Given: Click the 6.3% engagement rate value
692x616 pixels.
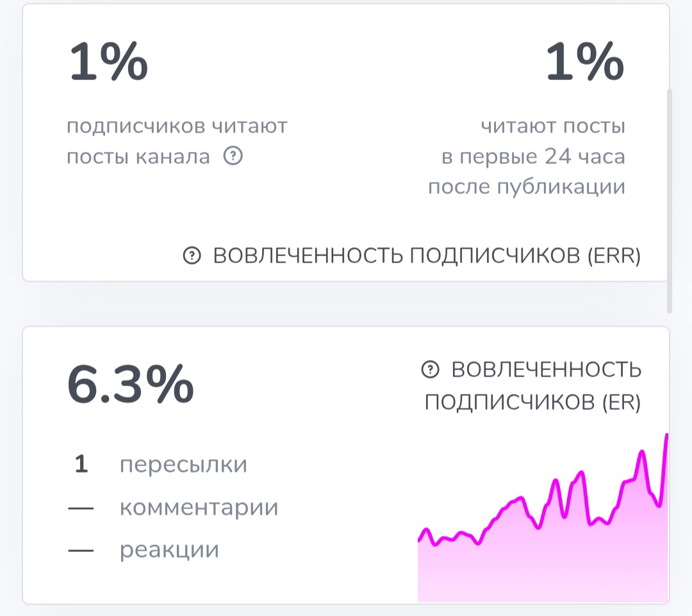Looking at the screenshot, I should pyautogui.click(x=130, y=384).
